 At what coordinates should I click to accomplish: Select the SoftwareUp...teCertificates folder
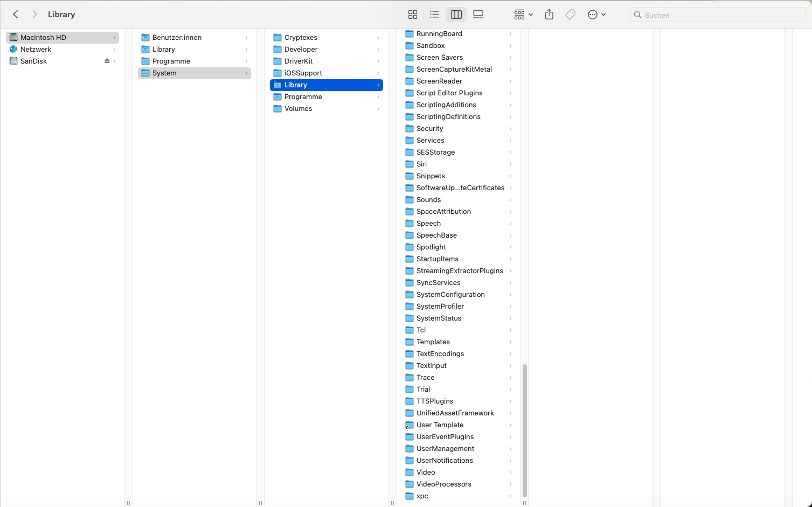pos(459,187)
